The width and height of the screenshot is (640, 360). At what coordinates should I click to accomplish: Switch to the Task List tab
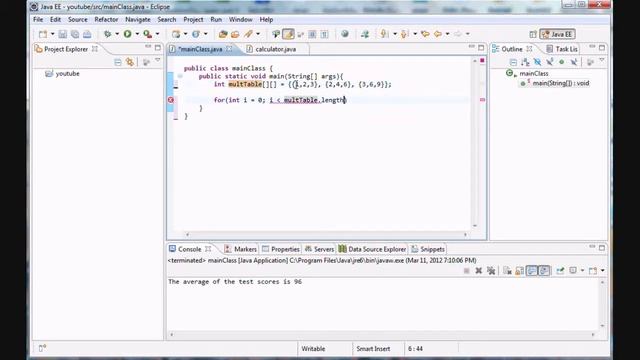[562, 49]
